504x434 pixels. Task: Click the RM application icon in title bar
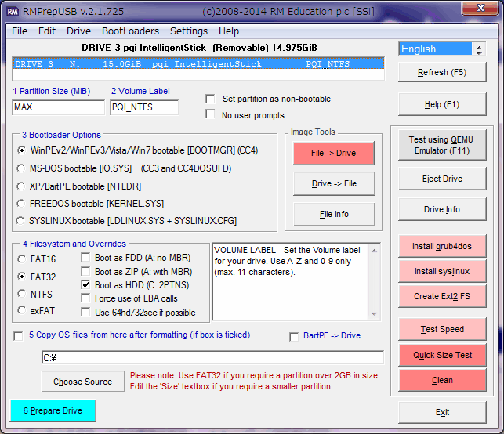coord(13,12)
